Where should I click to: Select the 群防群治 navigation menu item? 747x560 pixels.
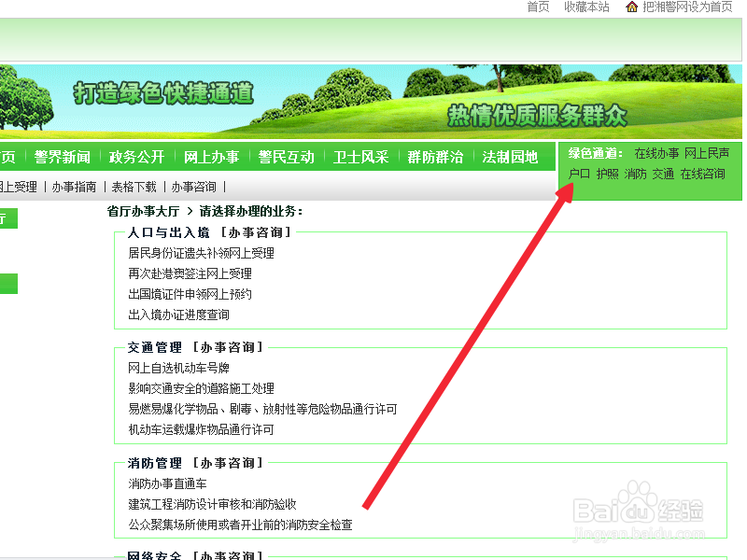tap(434, 157)
